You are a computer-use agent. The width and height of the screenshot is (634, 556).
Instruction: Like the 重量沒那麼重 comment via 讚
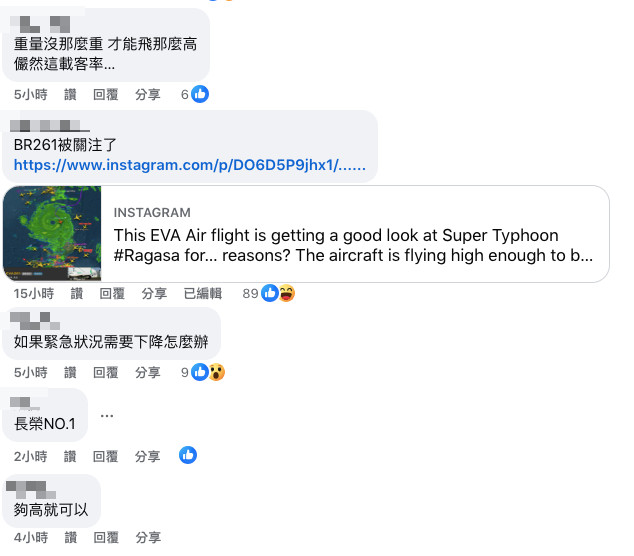tap(70, 95)
